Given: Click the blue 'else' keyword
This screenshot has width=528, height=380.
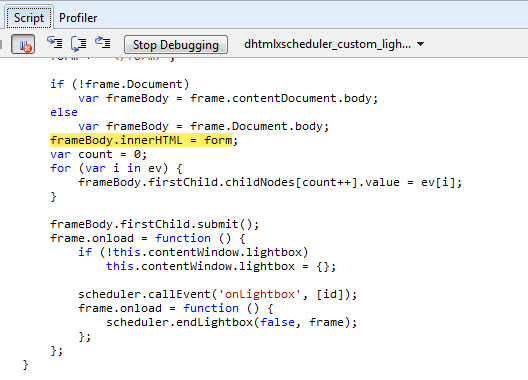Looking at the screenshot, I should click(x=64, y=112).
